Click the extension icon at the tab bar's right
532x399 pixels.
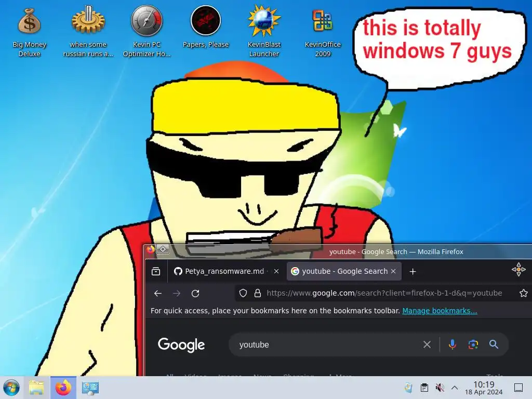coord(518,270)
